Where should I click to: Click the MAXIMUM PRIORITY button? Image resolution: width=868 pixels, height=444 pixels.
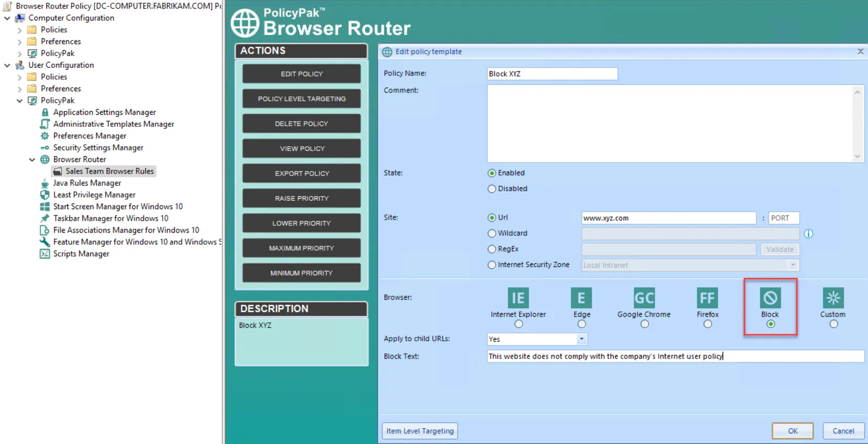pos(301,248)
